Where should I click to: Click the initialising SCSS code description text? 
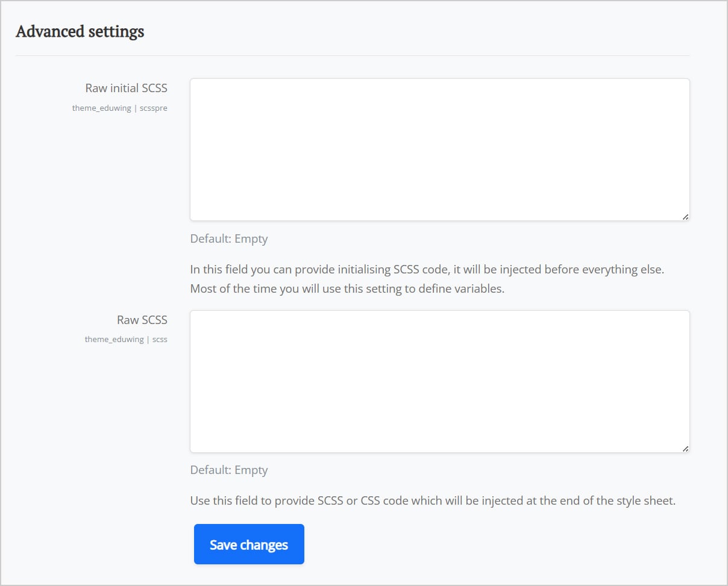pos(426,278)
